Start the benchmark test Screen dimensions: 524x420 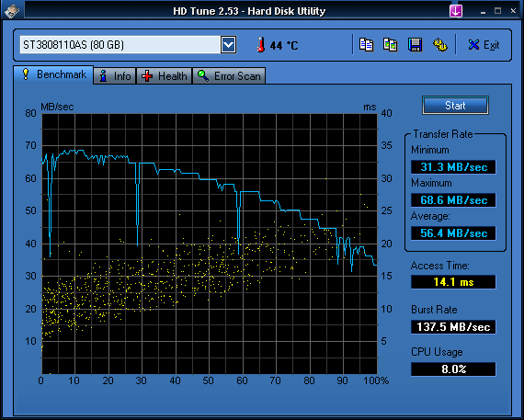455,106
